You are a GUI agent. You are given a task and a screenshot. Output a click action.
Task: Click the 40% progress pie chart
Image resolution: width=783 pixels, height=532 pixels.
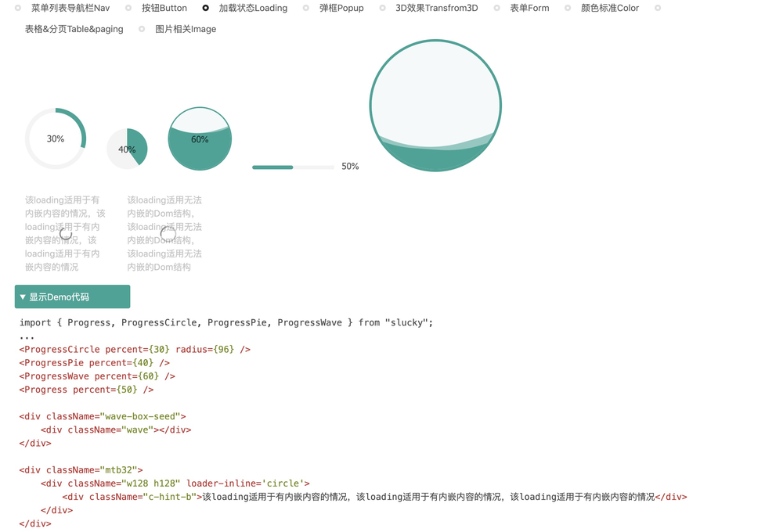tap(127, 149)
